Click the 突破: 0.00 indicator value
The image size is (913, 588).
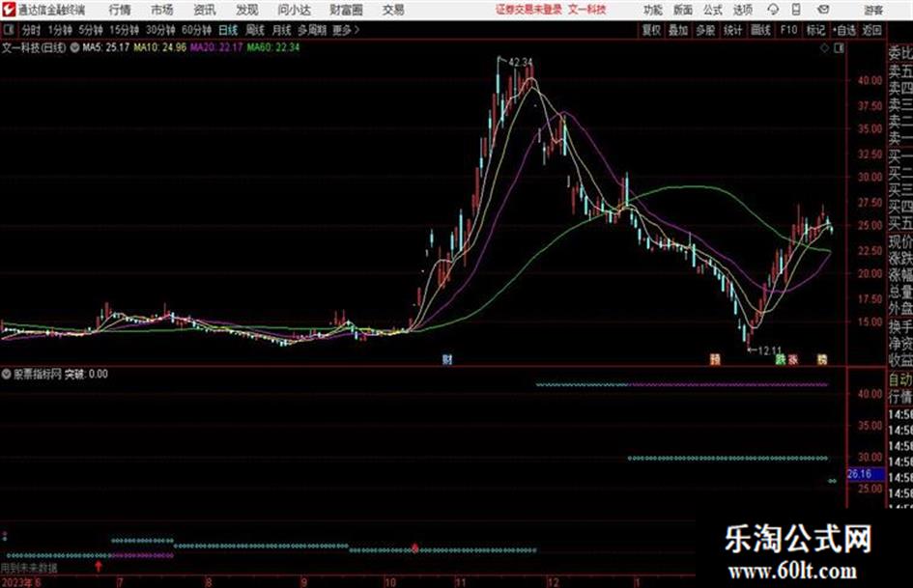tap(86, 374)
